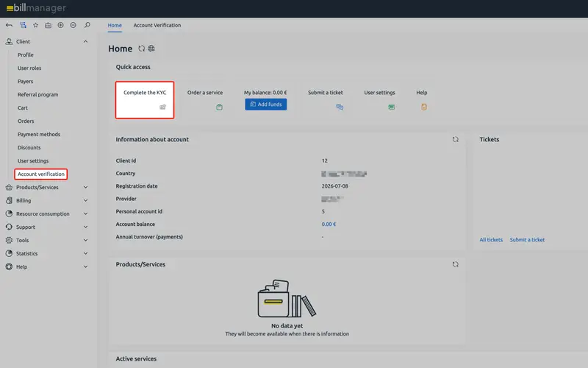Open Cart in the Client menu
The height and width of the screenshot is (368, 588).
click(23, 107)
